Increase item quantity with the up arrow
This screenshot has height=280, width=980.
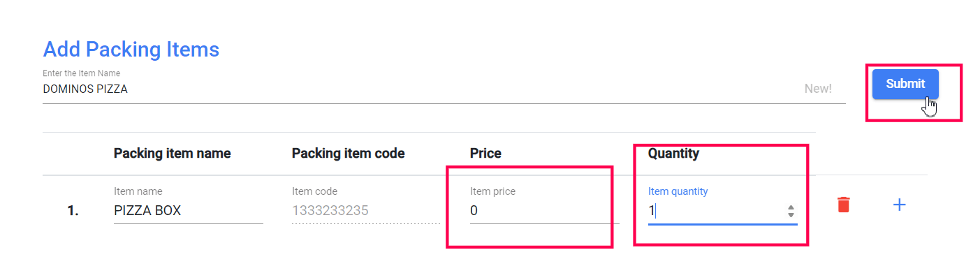791,207
